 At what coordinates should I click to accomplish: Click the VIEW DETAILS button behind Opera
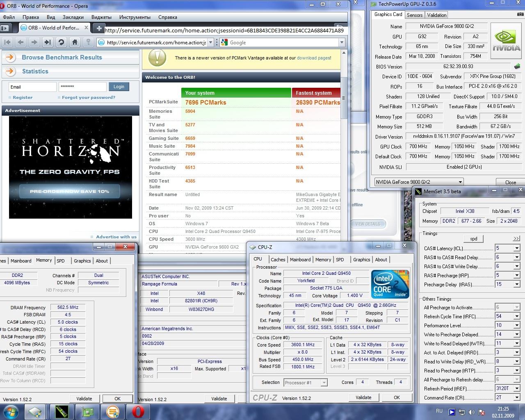tap(367, 224)
